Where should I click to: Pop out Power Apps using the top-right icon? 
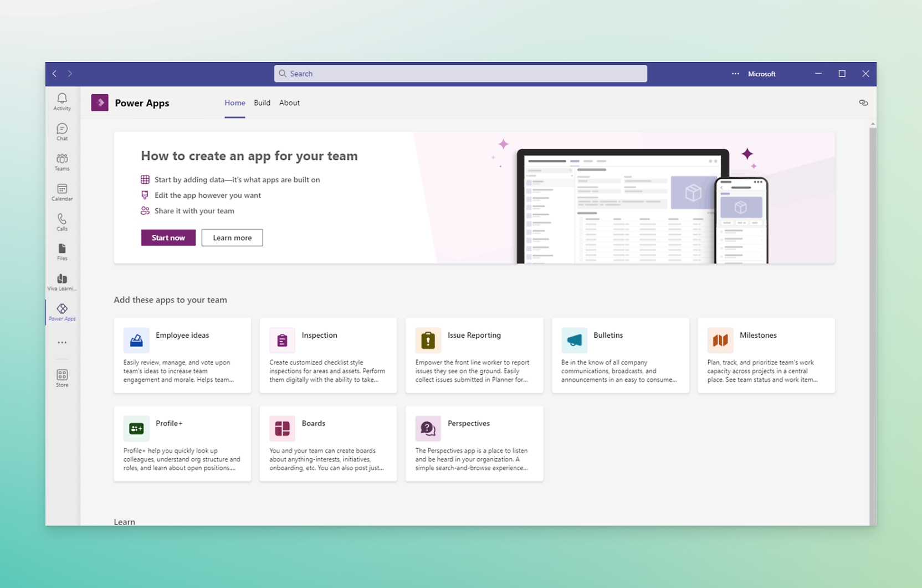(x=863, y=102)
